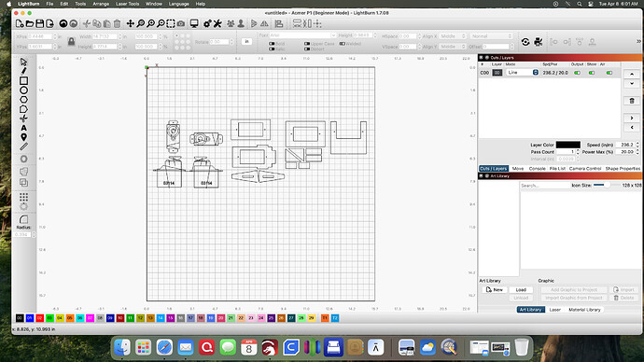Image resolution: width=644 pixels, height=362 pixels.
Task: Select the Grid Array tool
Action: pos(23,197)
